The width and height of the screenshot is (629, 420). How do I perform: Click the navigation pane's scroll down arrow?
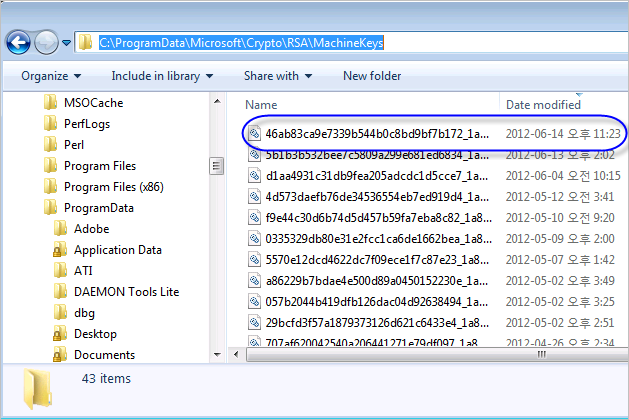click(x=217, y=355)
